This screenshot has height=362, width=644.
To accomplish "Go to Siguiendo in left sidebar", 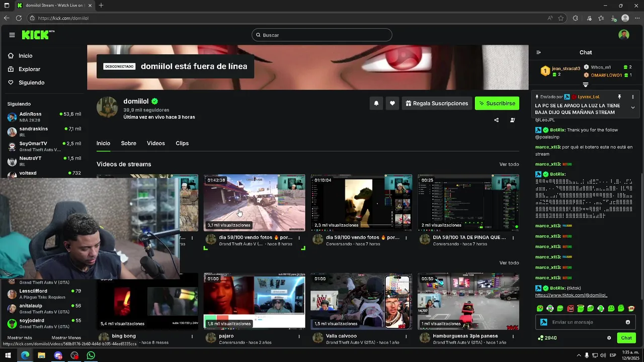I will tap(31, 82).
